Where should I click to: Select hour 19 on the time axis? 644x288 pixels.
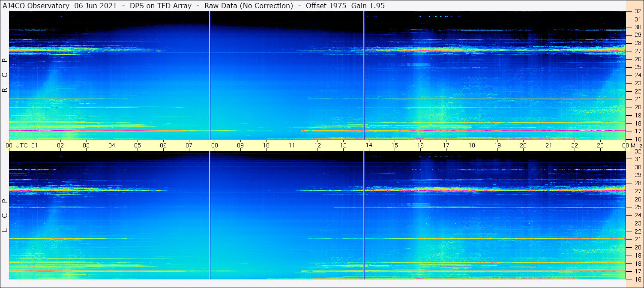click(x=497, y=145)
